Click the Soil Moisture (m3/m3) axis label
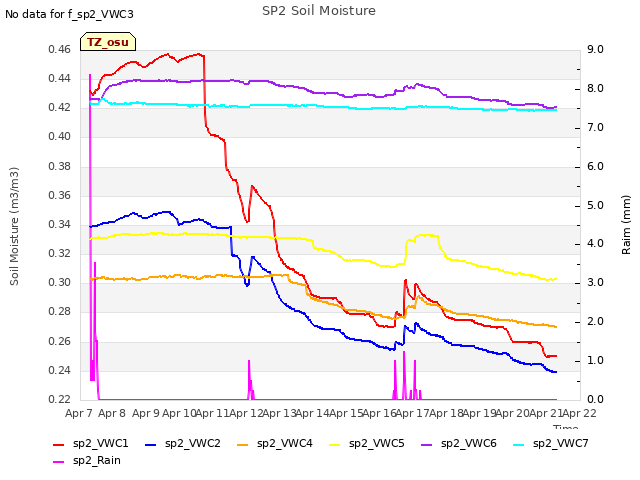 click(14, 226)
